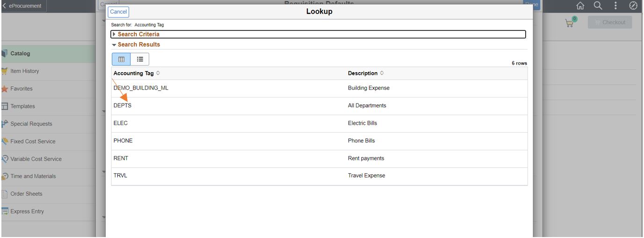Click the Templates table icon

pos(4,106)
